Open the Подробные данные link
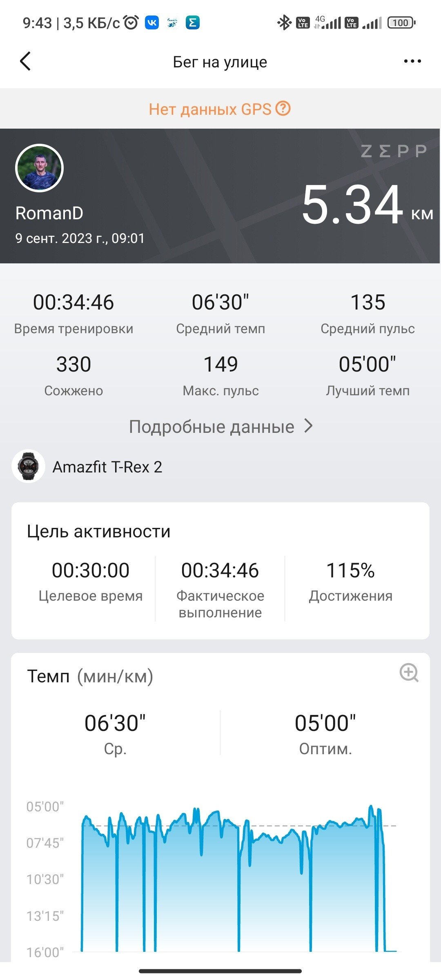This screenshot has height=980, width=441. [x=221, y=426]
